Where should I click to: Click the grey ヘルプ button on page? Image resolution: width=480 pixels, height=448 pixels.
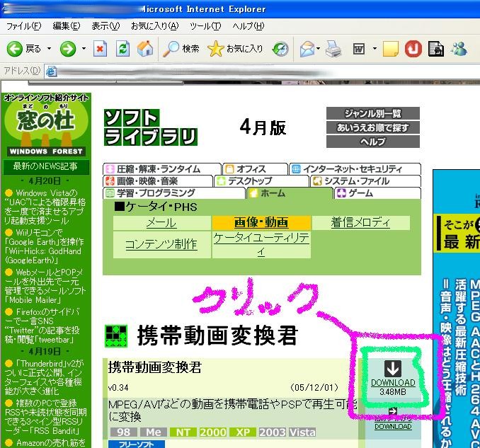tap(373, 142)
